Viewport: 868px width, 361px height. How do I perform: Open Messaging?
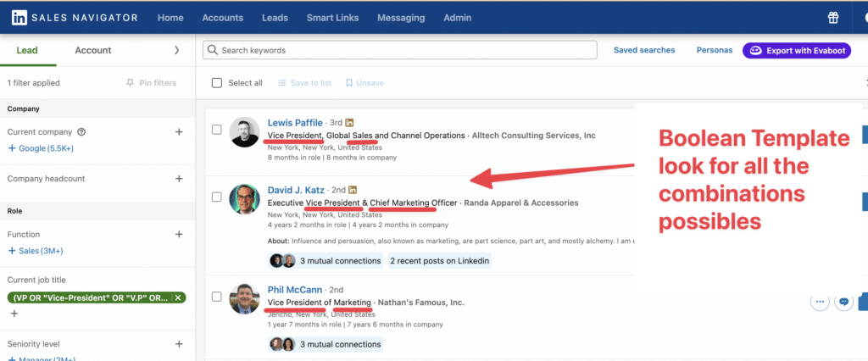[x=401, y=18]
